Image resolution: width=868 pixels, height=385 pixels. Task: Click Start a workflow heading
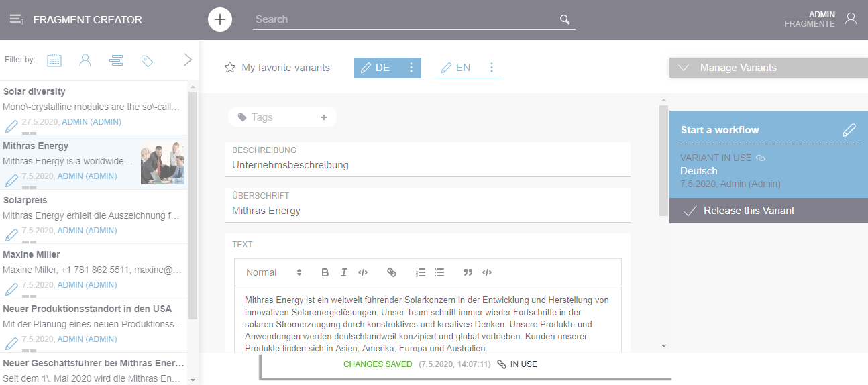pos(720,130)
